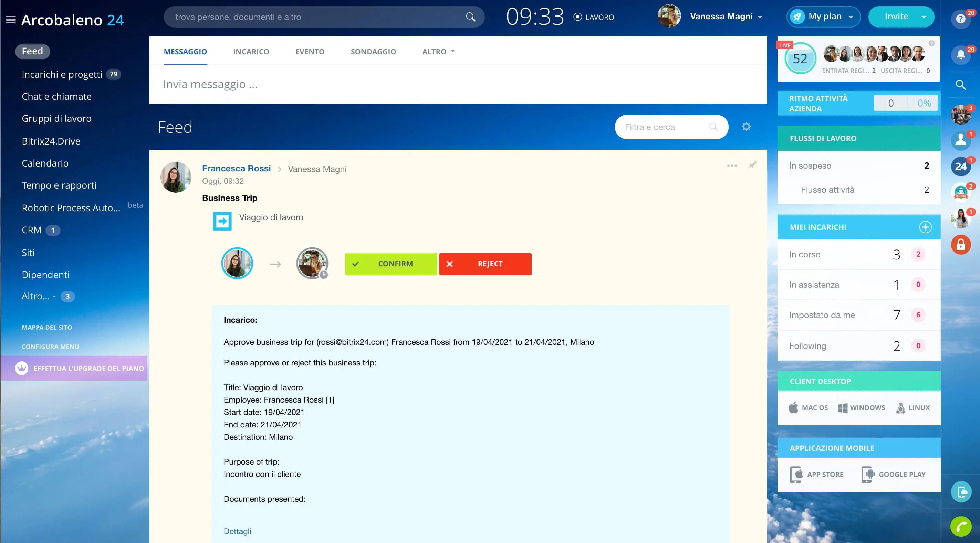The height and width of the screenshot is (543, 980).
Task: Click the crown icon on the upgrade plan banner
Action: pyautogui.click(x=22, y=368)
